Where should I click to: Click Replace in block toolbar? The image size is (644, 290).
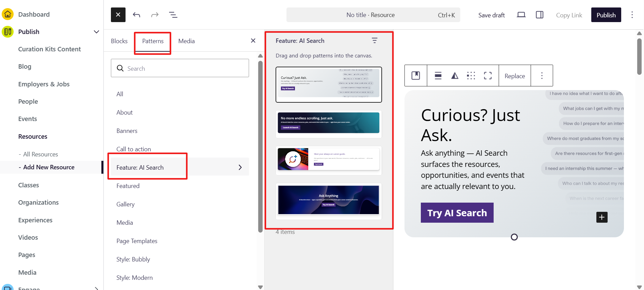pos(515,76)
